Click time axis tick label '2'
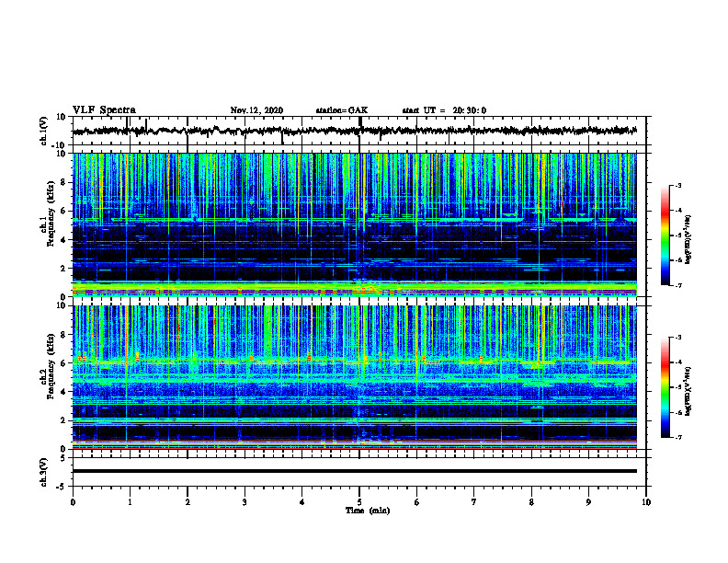Viewport: 728px width, 563px height. (188, 502)
